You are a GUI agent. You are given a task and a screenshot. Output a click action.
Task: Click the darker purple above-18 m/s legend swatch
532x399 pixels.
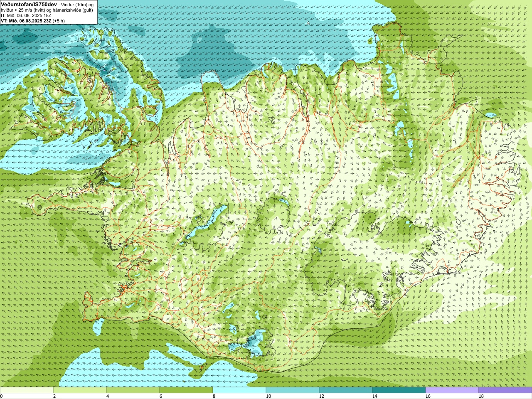pos(505,390)
